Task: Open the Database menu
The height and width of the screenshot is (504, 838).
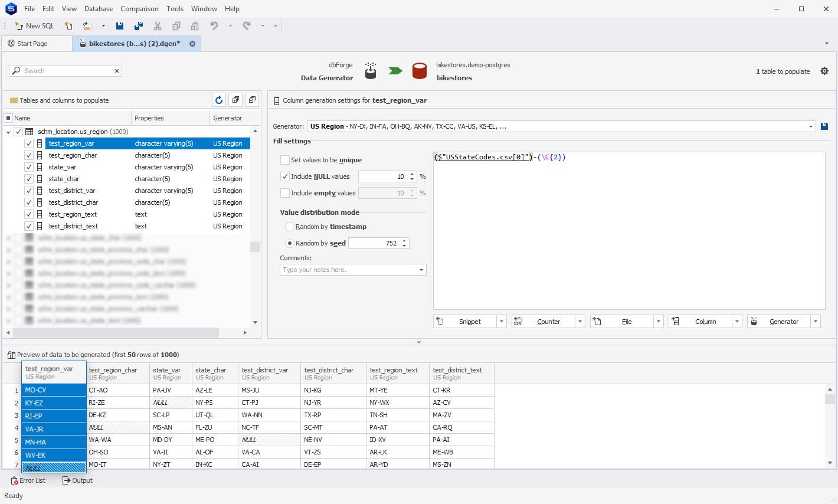Action: (99, 9)
